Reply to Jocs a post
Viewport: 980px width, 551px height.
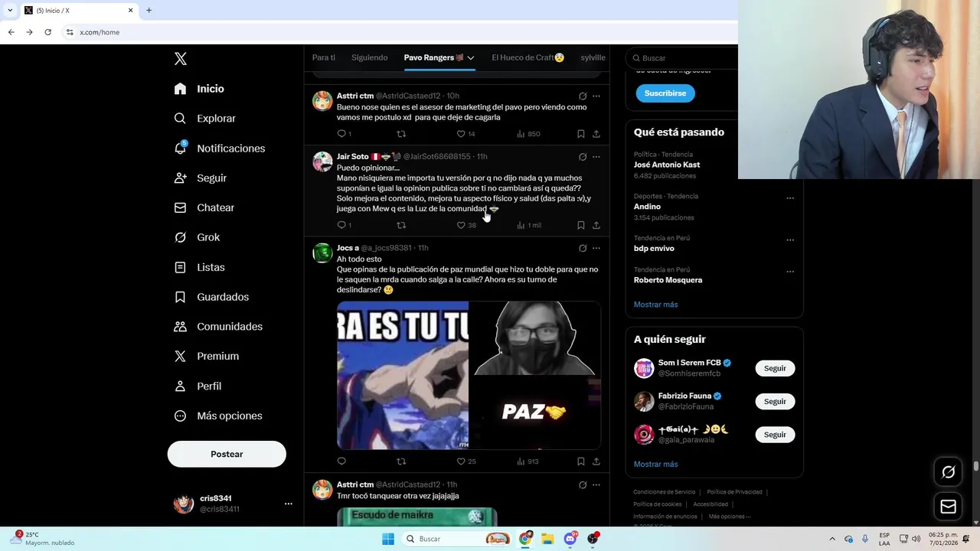click(x=341, y=461)
